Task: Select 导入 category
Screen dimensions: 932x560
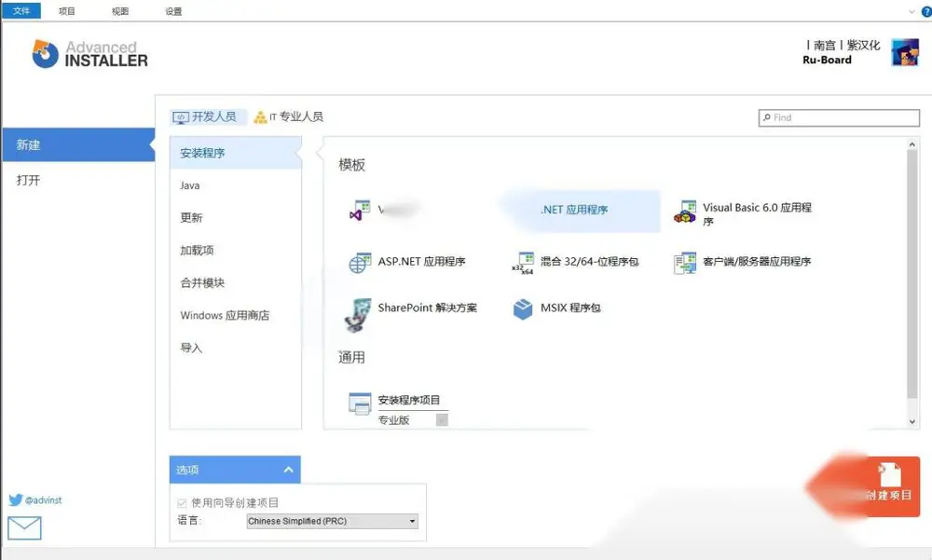Action: pyautogui.click(x=236, y=348)
